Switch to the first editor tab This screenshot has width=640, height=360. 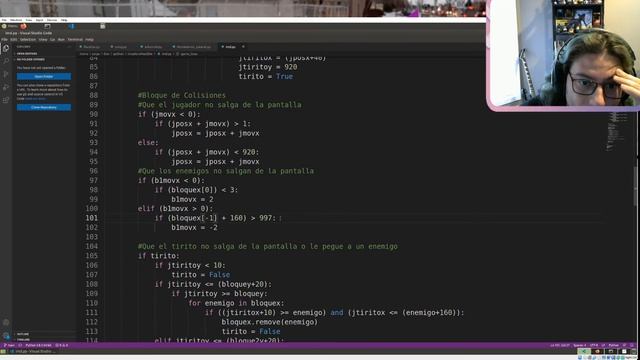click(x=91, y=47)
